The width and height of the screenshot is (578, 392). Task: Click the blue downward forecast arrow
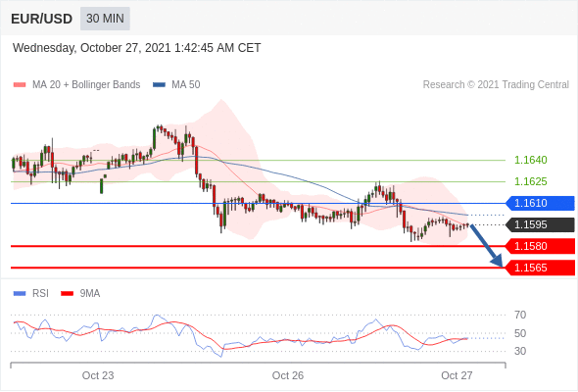pos(486,245)
